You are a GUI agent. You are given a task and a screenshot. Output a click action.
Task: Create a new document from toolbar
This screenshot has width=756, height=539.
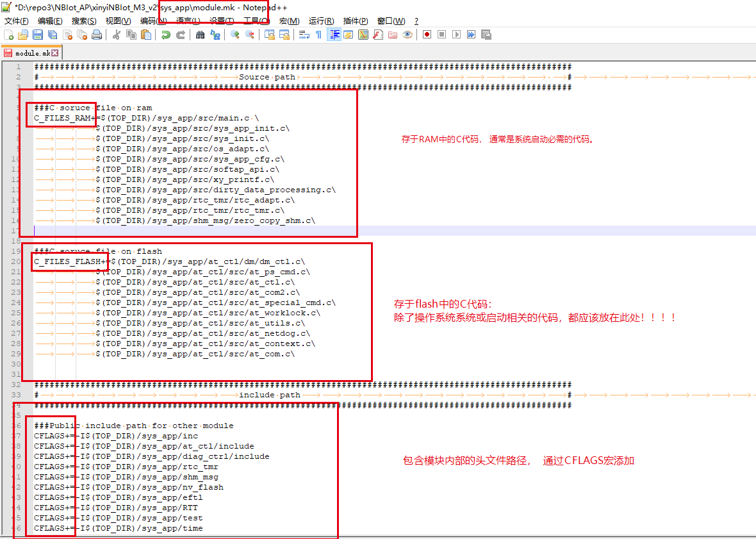9,35
